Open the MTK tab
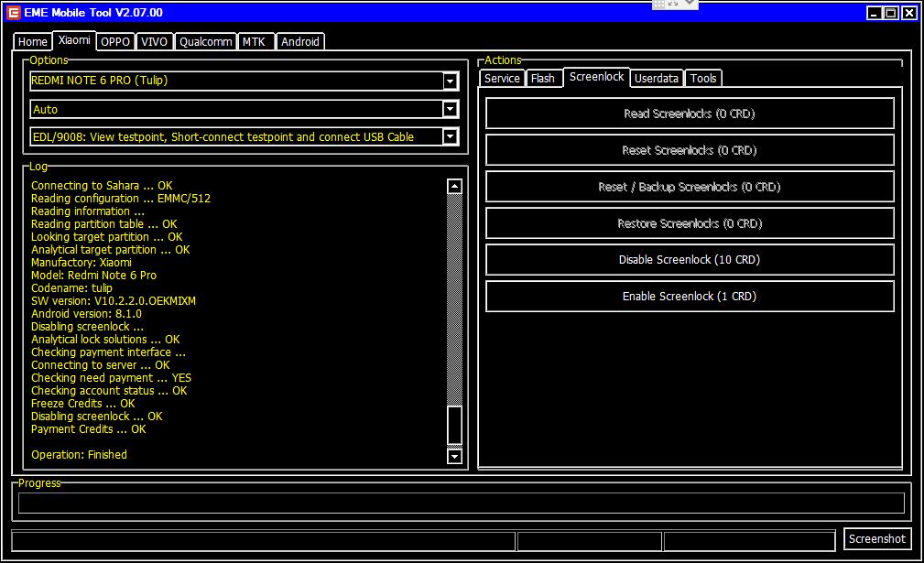 254,42
